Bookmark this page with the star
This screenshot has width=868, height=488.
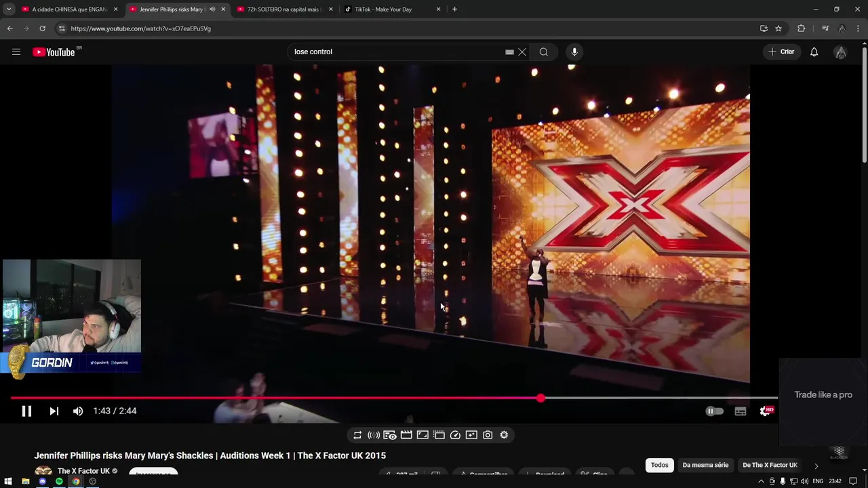(778, 28)
